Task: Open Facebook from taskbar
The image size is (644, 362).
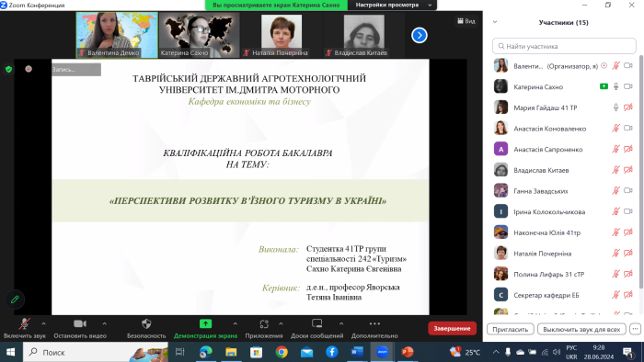Action: 332,352
